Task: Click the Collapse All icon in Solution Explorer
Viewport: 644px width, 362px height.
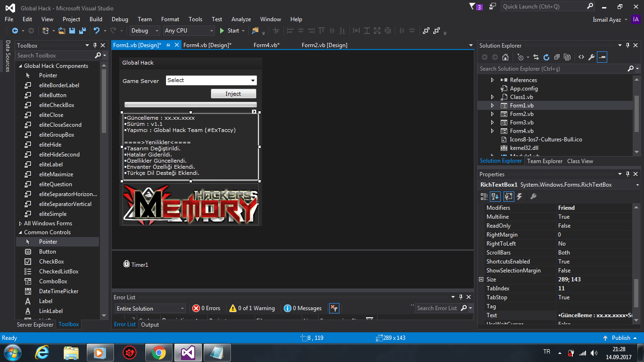Action: pos(557,57)
